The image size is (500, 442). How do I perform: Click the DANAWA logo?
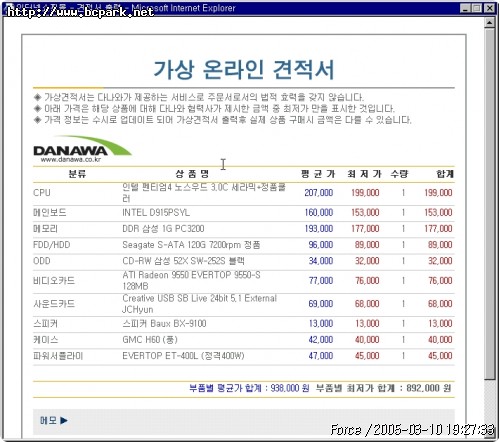(82, 149)
